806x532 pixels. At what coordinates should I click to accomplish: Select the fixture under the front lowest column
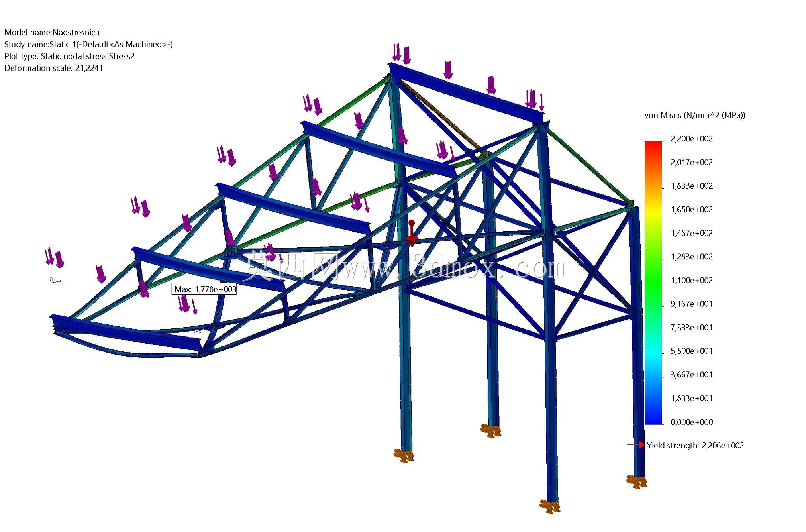(550, 506)
